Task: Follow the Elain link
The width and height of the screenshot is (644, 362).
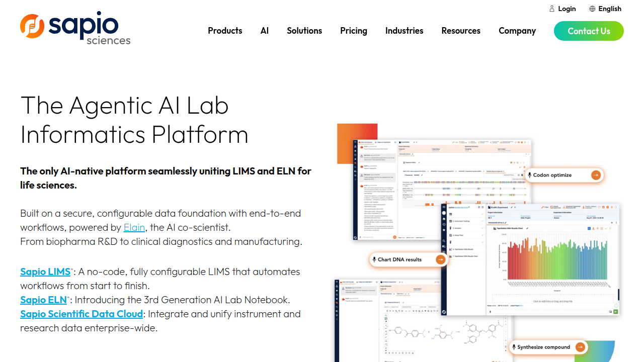Action: tap(134, 227)
